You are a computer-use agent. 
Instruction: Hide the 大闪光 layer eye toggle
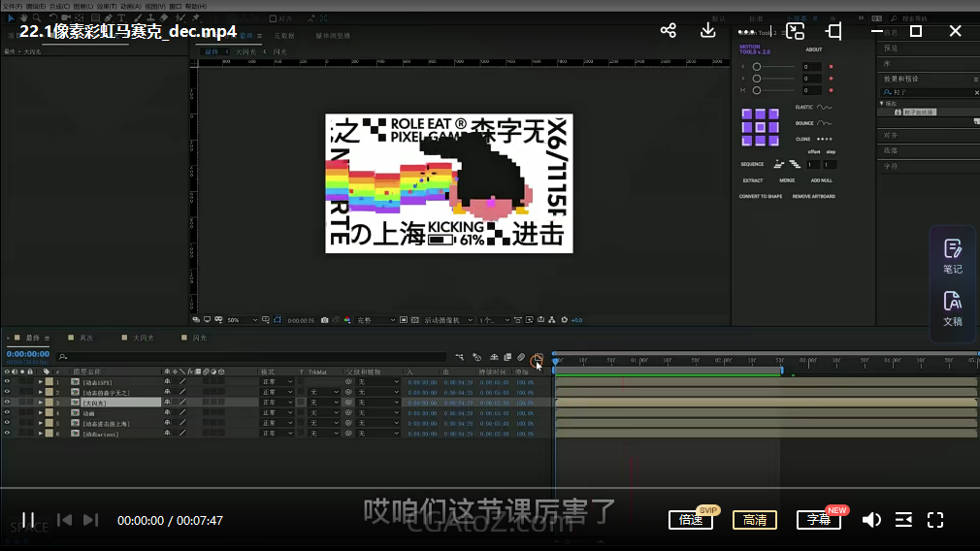tap(7, 402)
